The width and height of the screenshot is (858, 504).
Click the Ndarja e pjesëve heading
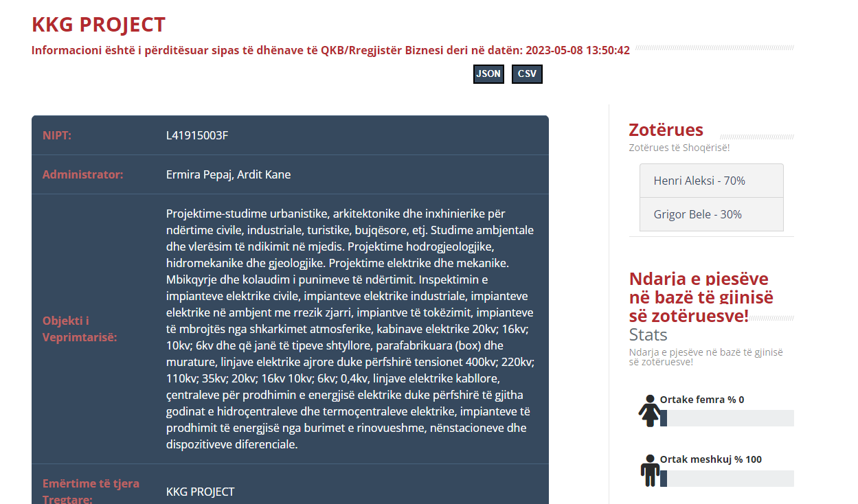click(x=701, y=297)
